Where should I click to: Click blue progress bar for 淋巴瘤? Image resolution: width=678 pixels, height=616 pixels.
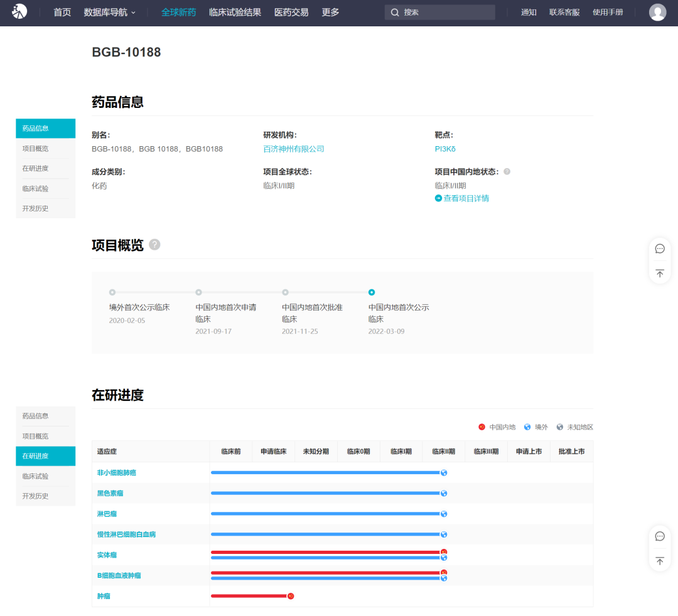pyautogui.click(x=325, y=514)
